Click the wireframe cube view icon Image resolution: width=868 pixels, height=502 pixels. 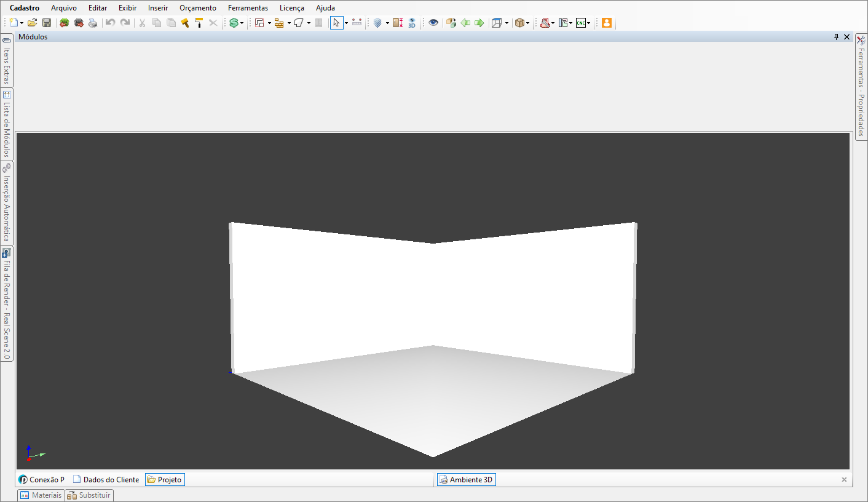click(497, 23)
